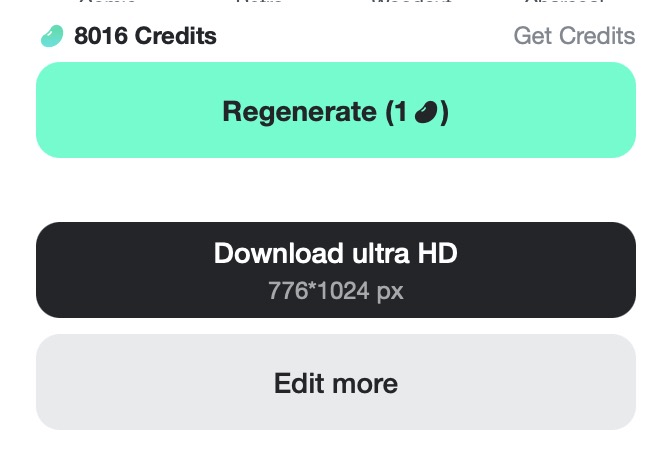Click the Regenerate button
Viewport: 662px width, 464px height.
click(336, 110)
